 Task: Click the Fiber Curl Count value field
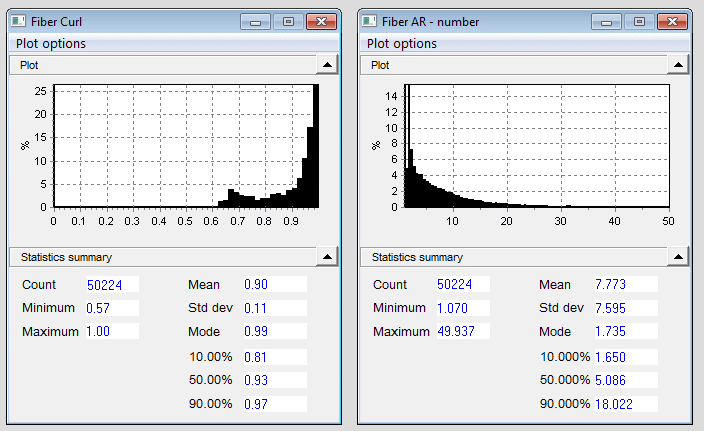click(x=111, y=285)
